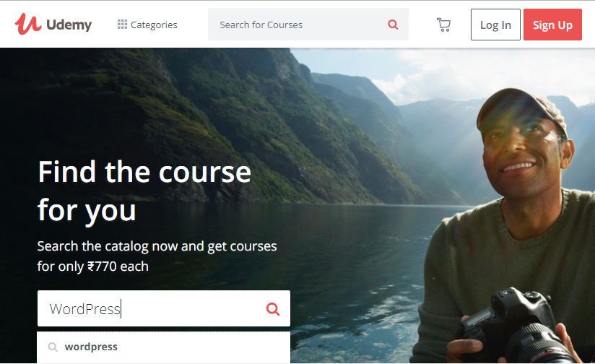Click the "Find the course for you" heading
The width and height of the screenshot is (595, 364).
click(144, 191)
